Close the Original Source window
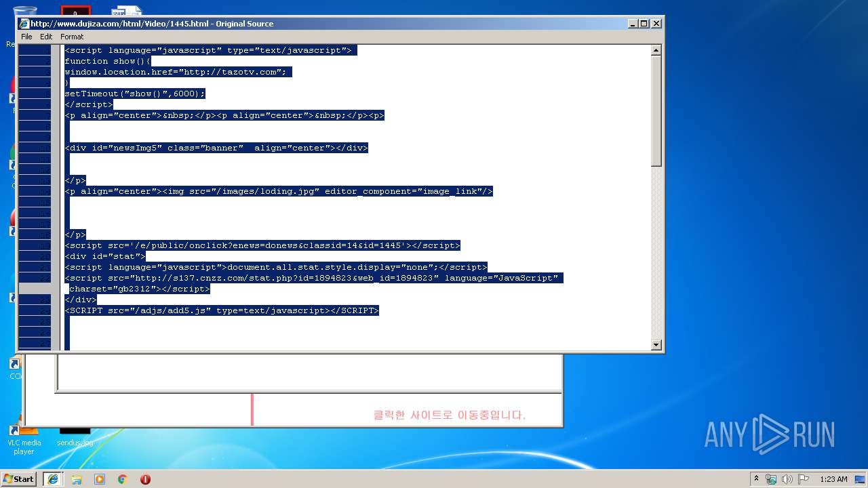Viewport: 868px width, 488px height. pyautogui.click(x=656, y=24)
